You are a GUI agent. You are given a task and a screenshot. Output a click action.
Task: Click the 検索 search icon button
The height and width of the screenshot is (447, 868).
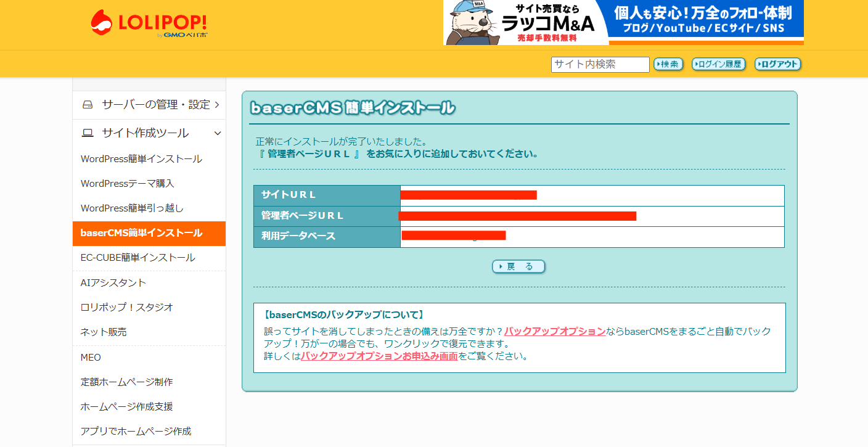pos(668,64)
